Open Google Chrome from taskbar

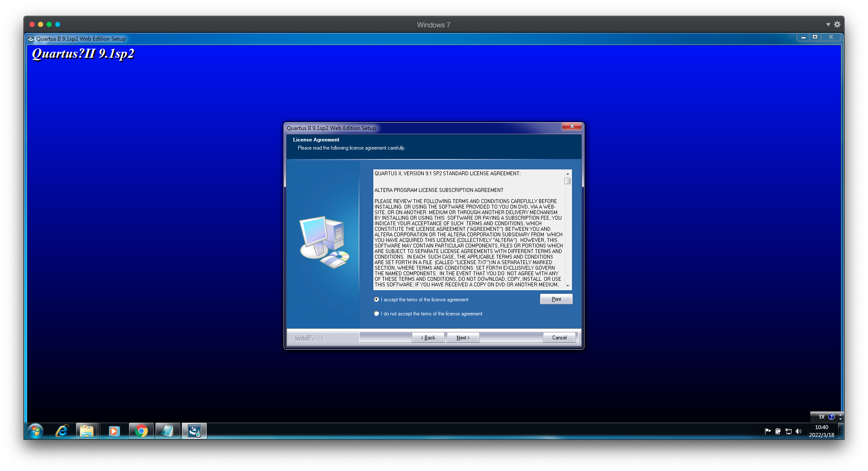141,431
